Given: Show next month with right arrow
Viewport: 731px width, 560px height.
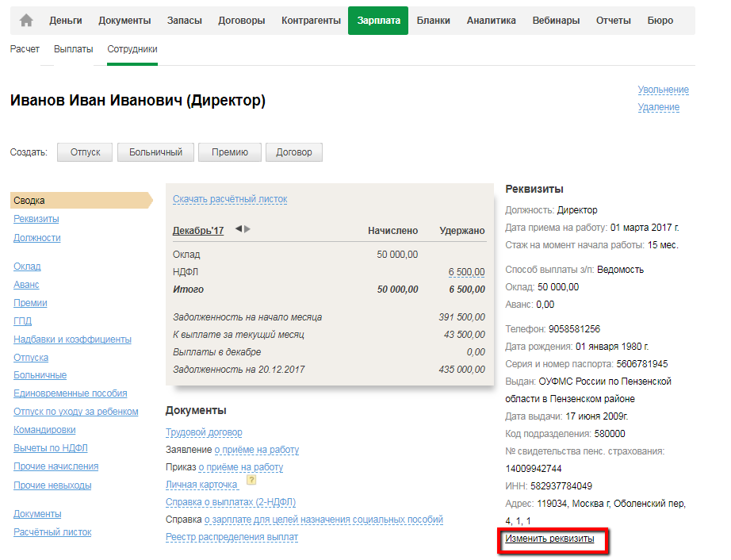Looking at the screenshot, I should pos(247,229).
